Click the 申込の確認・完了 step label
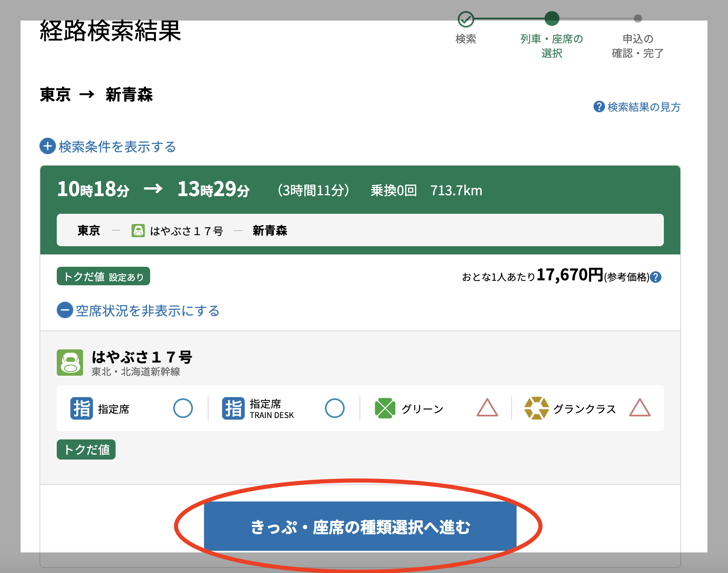The width and height of the screenshot is (728, 573). 638,46
